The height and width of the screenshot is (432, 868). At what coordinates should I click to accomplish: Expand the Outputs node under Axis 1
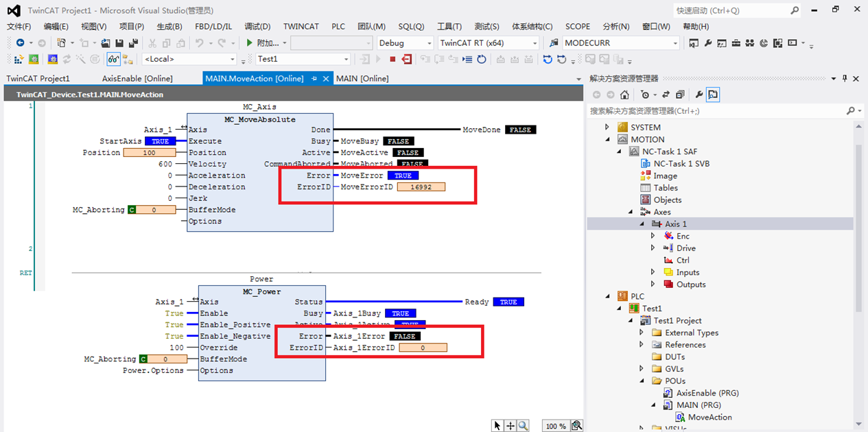pyautogui.click(x=653, y=285)
